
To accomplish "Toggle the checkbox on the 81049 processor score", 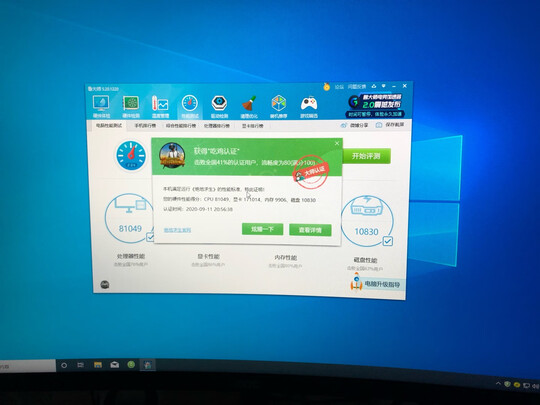I will (x=150, y=237).
